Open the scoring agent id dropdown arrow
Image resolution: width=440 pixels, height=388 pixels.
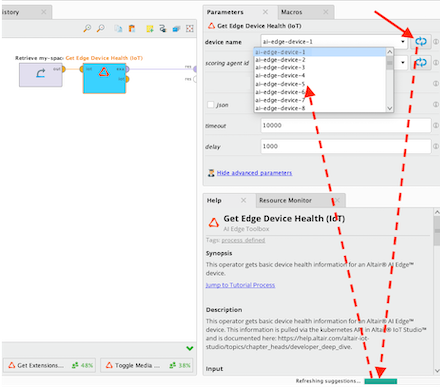403,63
